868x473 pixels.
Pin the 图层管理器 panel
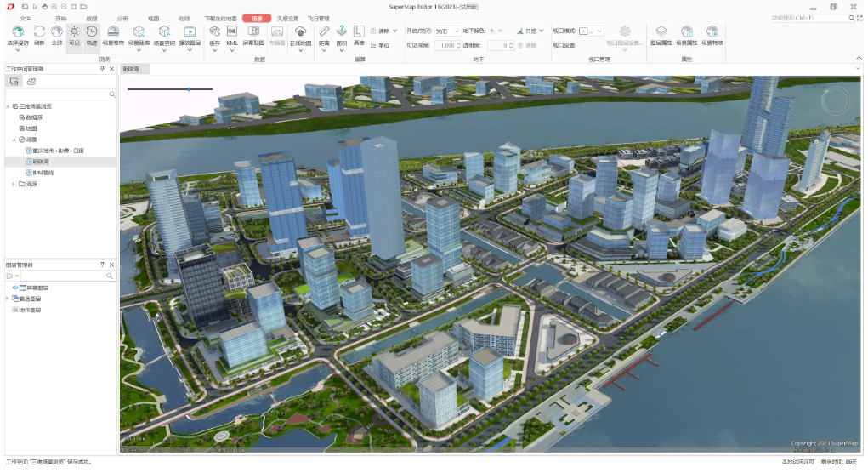coord(102,265)
